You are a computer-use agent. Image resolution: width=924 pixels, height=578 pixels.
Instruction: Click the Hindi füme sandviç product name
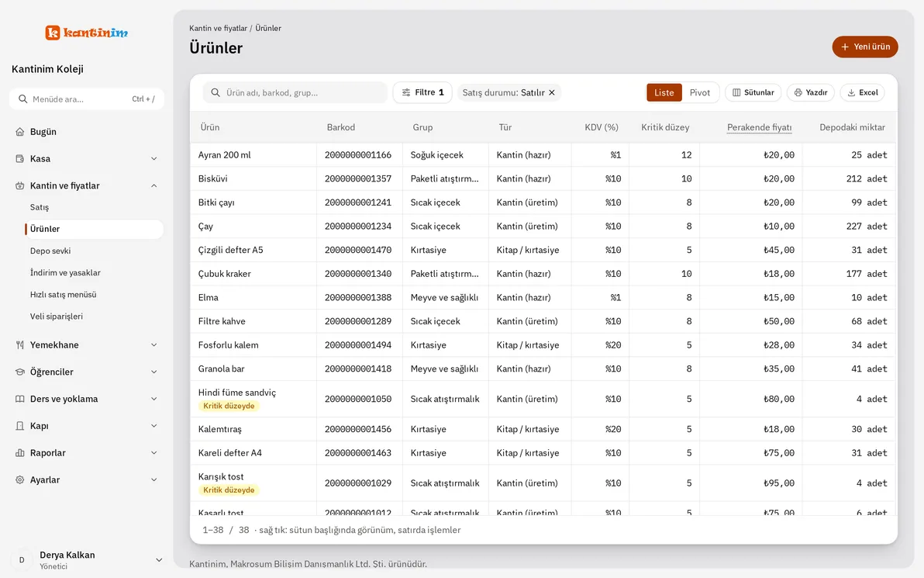[237, 393]
